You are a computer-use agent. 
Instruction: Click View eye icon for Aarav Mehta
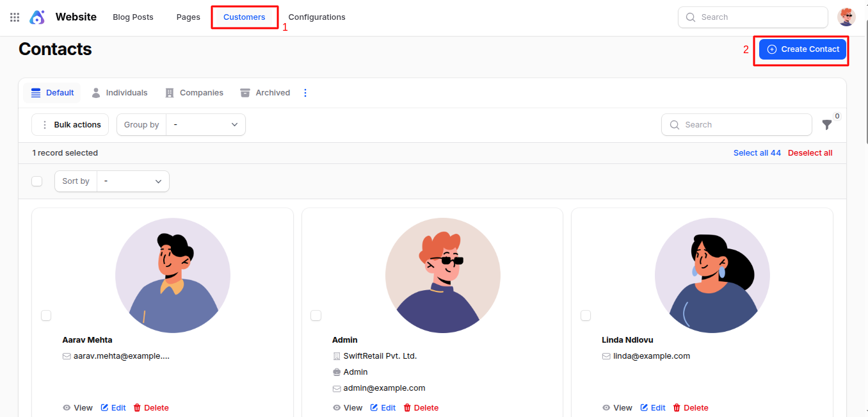67,408
